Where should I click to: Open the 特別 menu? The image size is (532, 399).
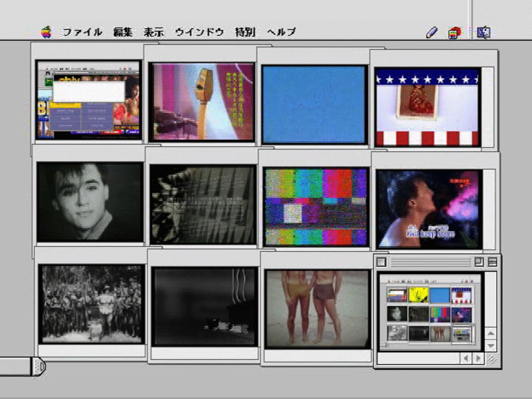click(x=245, y=32)
